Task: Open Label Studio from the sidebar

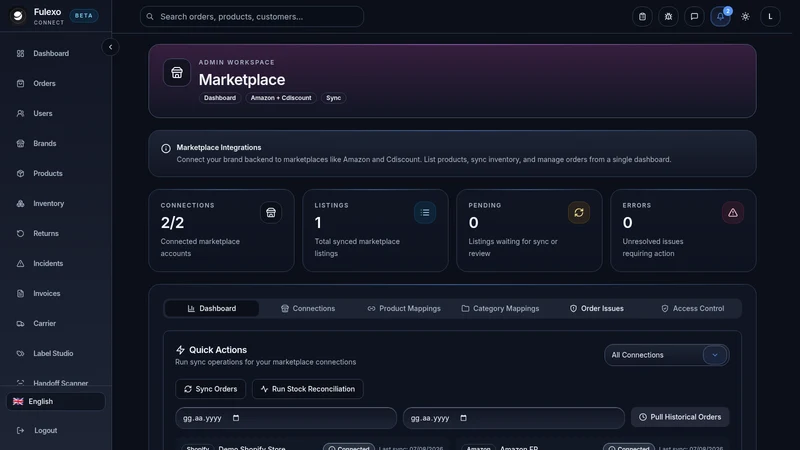Action: pos(53,354)
